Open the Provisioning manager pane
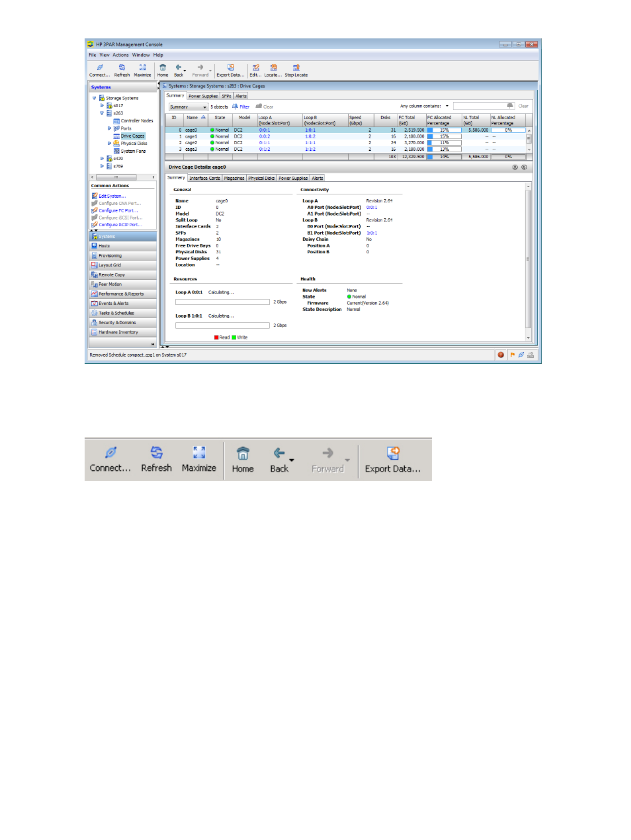This screenshot has height=840, width=631. [123, 256]
